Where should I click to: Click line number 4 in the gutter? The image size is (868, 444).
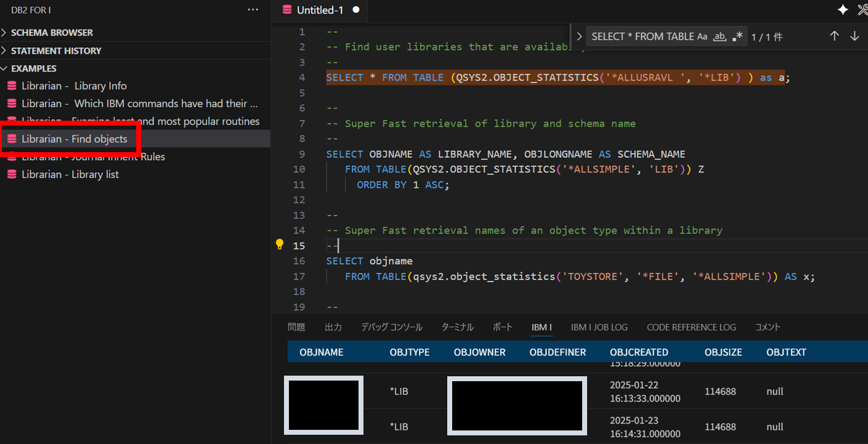(302, 78)
